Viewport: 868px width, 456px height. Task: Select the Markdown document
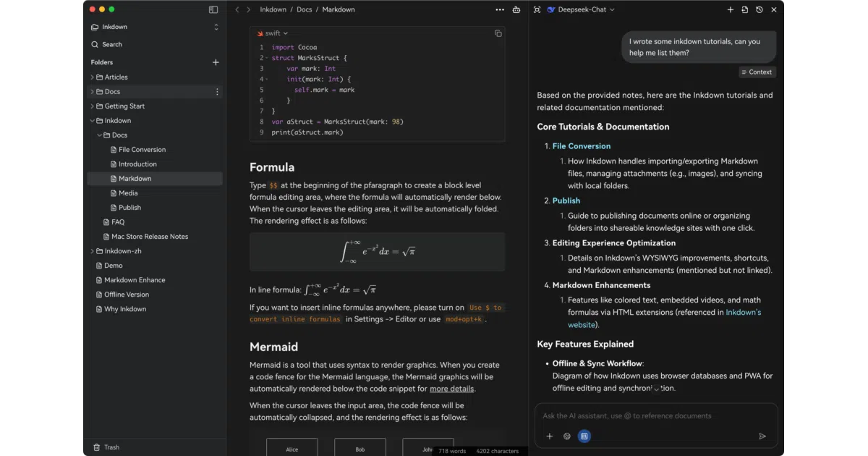pos(155,179)
